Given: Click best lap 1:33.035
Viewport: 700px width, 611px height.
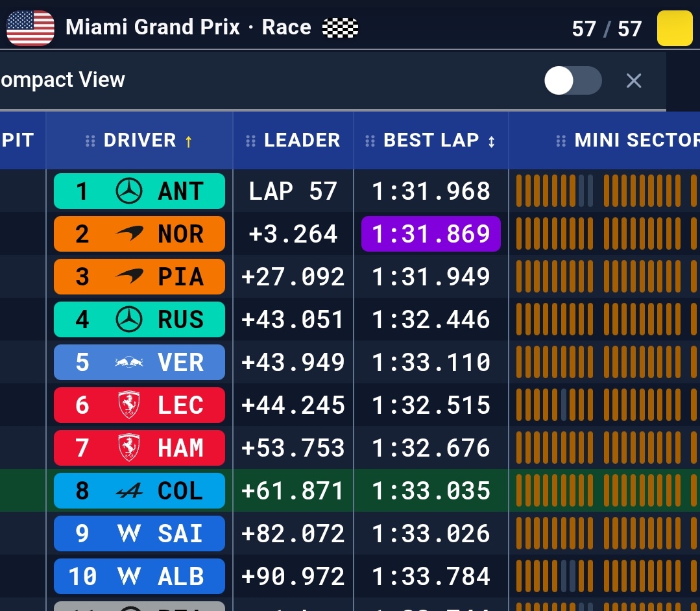Looking at the screenshot, I should [431, 491].
